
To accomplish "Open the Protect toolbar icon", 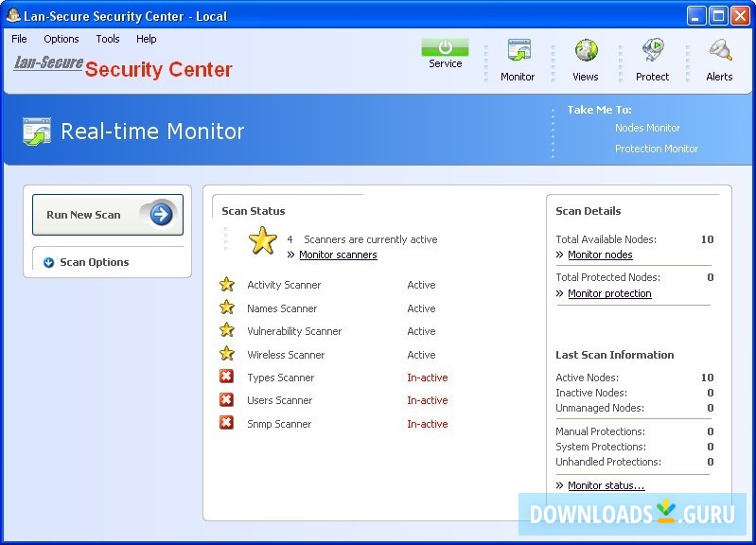I will click(x=653, y=51).
